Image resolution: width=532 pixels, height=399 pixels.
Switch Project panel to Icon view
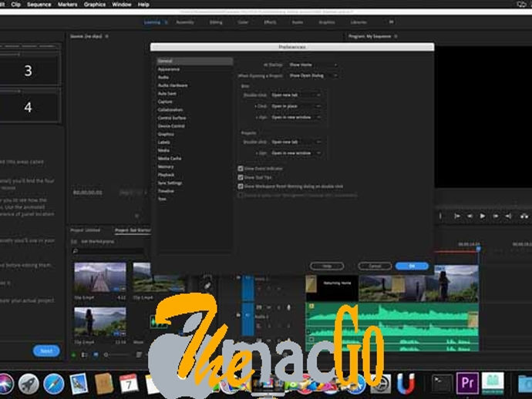(96, 355)
